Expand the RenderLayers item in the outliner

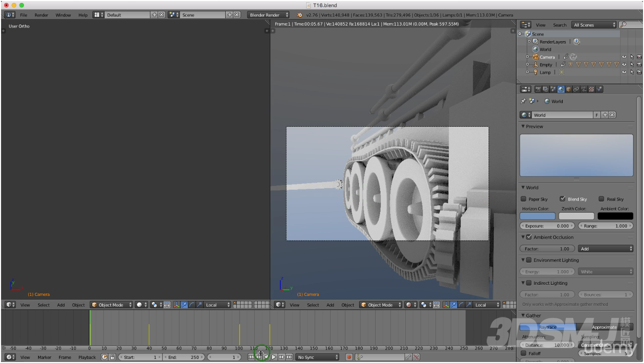click(529, 42)
